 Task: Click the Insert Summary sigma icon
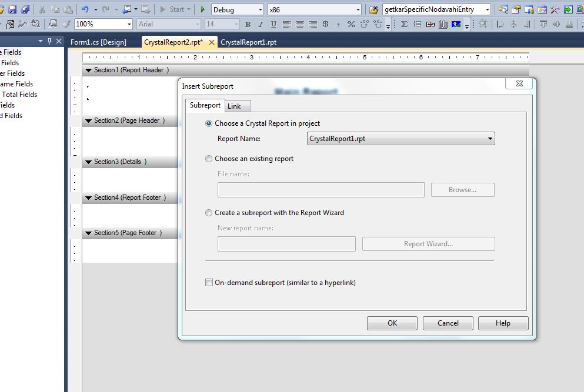pos(404,24)
